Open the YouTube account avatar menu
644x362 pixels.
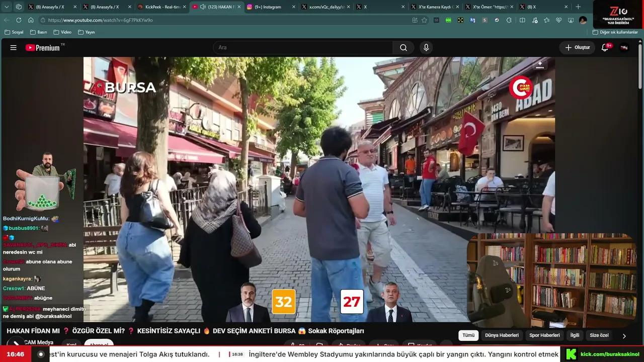[624, 48]
